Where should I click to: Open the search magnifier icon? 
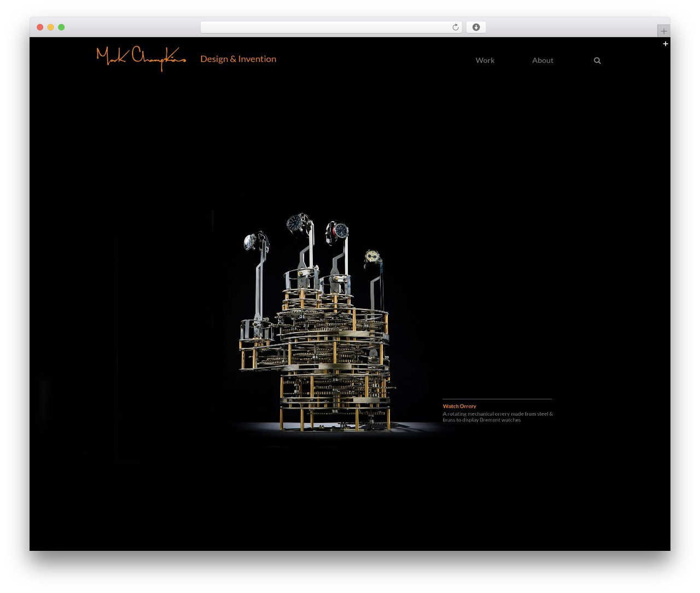[597, 61]
